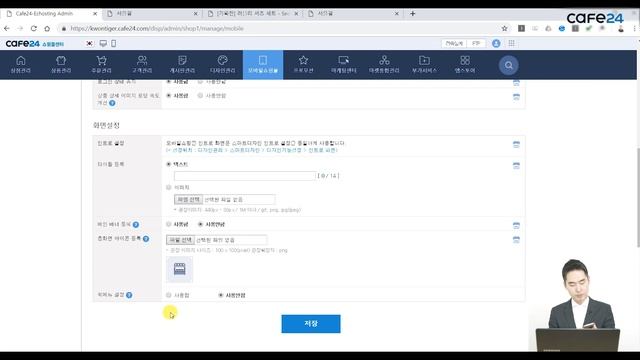The height and width of the screenshot is (360, 640).
Task: Select 사용함 in the 상품 상세 이미지 row
Action: [169, 96]
